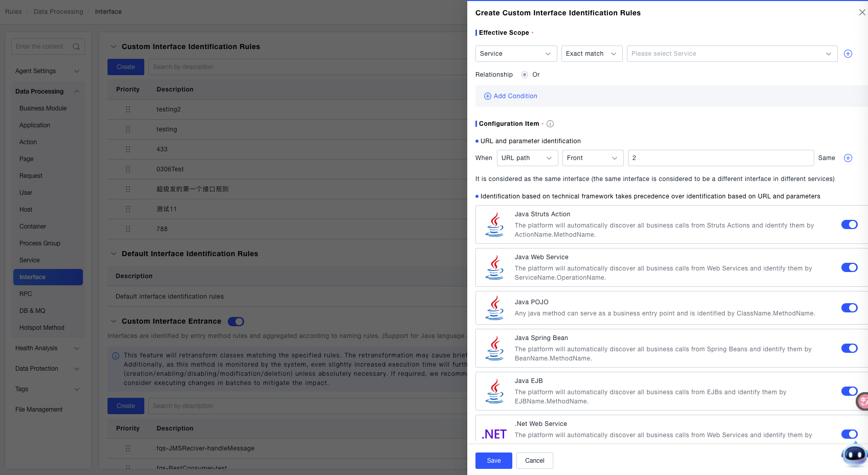Toggle the Java Spring Bean switch
This screenshot has height=475, width=868.
coord(849,348)
